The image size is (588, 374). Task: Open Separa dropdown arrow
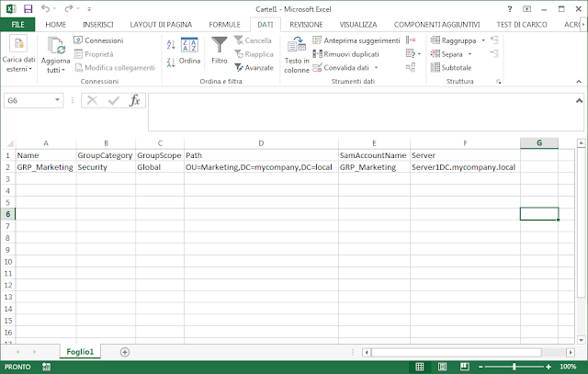click(469, 54)
